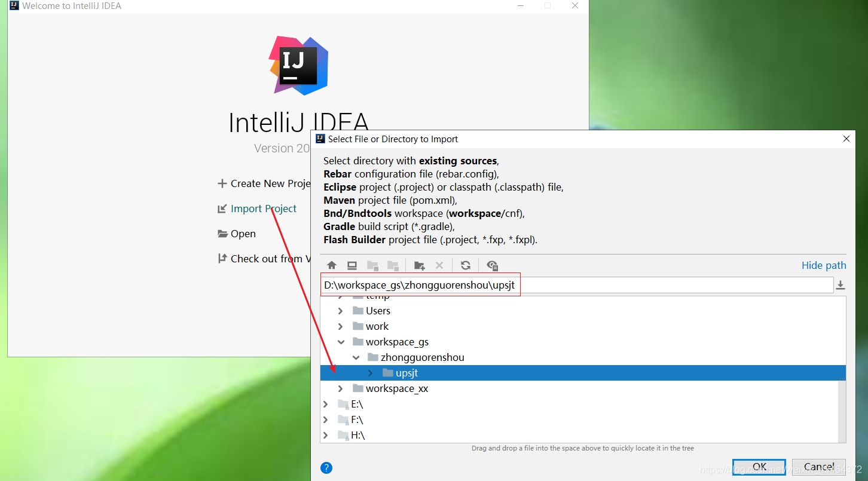
Task: Click the IntelliJ IDEA logo on welcome screen
Action: (298, 65)
